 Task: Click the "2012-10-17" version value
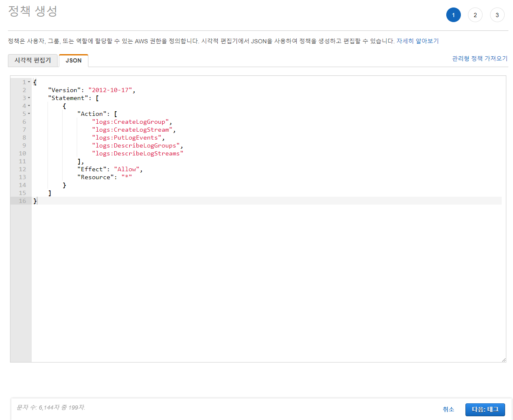pyautogui.click(x=110, y=90)
